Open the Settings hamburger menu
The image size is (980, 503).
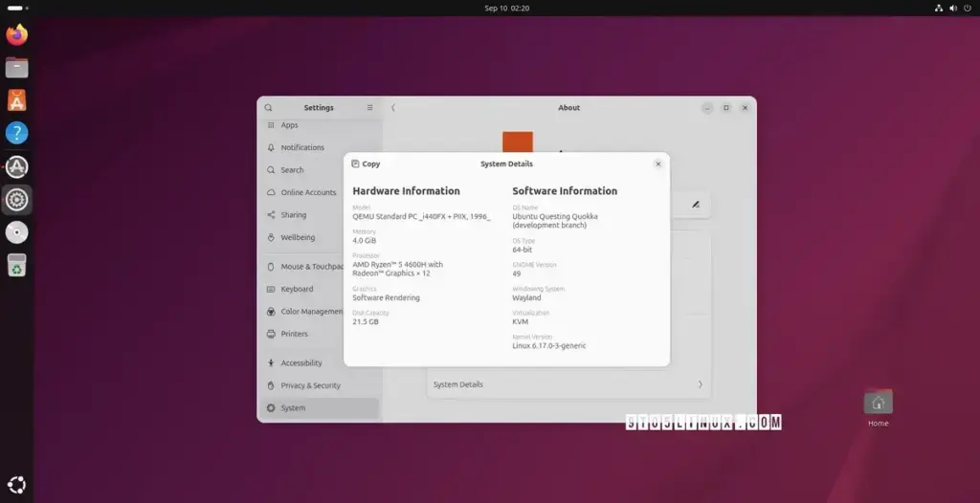[370, 107]
